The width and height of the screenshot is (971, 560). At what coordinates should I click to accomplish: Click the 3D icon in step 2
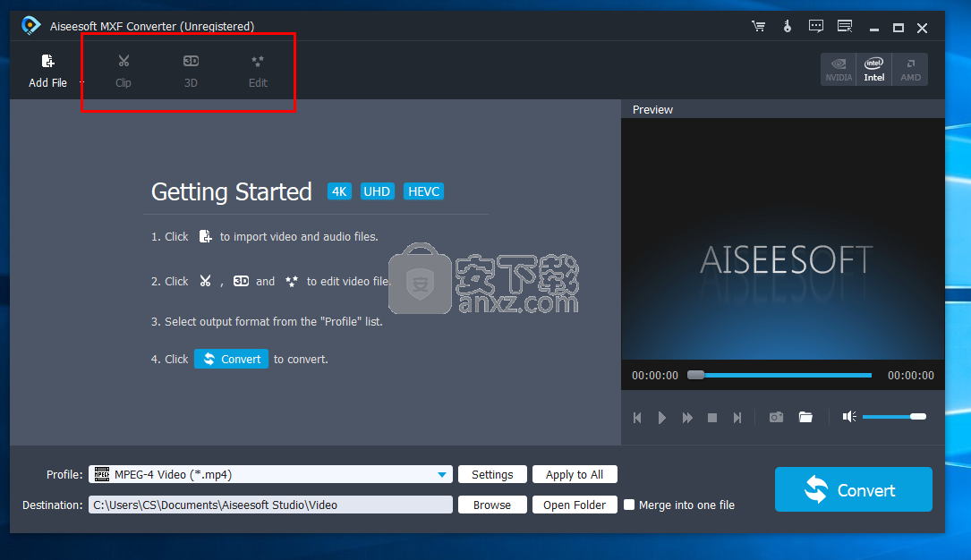(x=241, y=281)
